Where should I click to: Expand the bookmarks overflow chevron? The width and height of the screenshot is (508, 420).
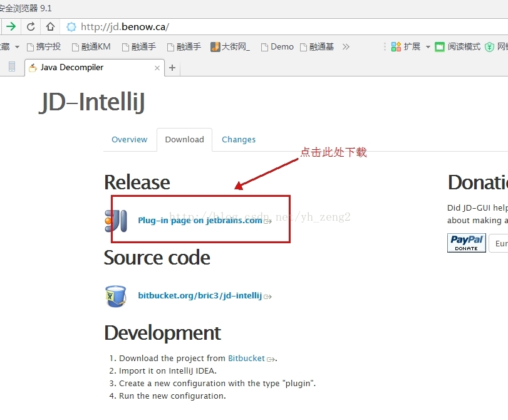coord(346,46)
